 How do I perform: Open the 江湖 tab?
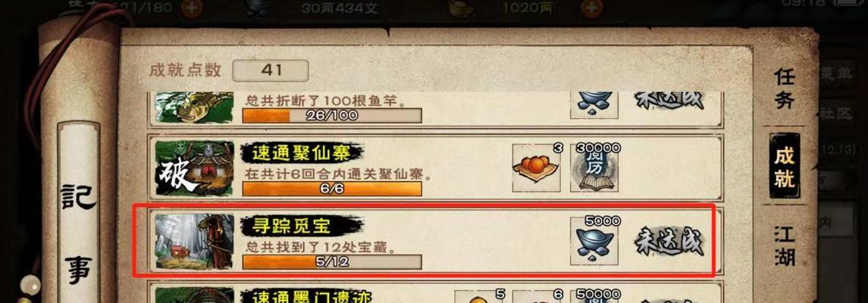[785, 245]
